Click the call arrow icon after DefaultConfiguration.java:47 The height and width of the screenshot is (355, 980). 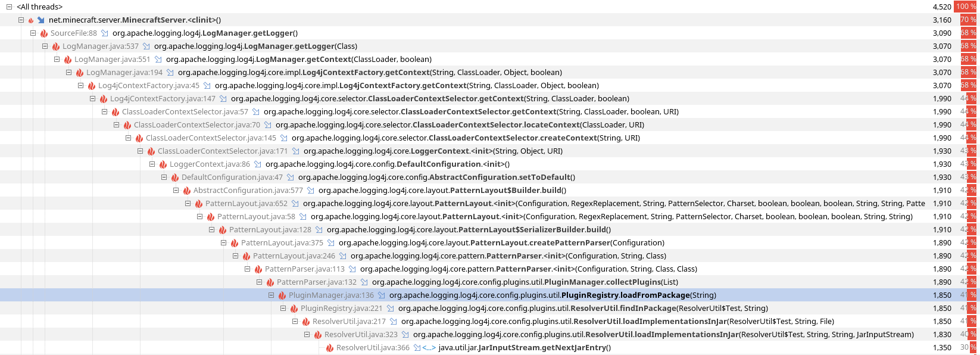point(291,177)
